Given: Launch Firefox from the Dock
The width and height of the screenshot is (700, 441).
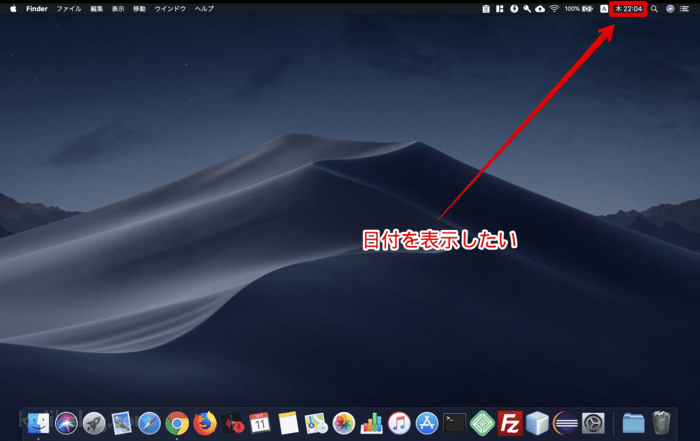Looking at the screenshot, I should click(205, 423).
